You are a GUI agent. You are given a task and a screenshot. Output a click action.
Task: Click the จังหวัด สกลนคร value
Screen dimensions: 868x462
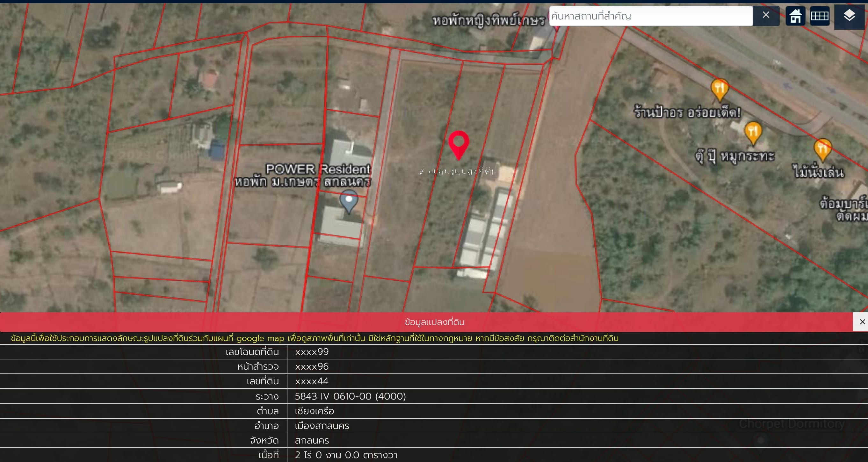coord(312,440)
